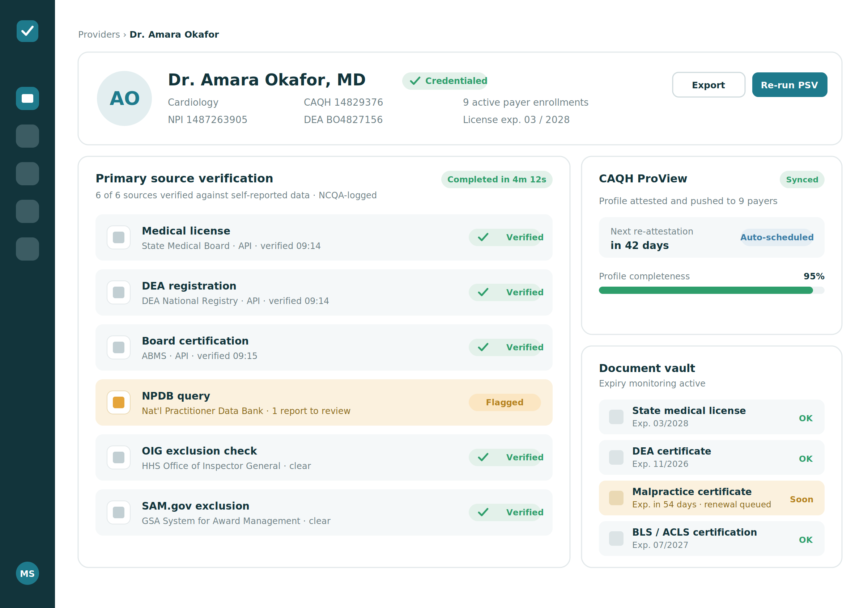Screen dimensions: 868x608
Task: Click NPI 1487263905 text
Action: point(208,119)
